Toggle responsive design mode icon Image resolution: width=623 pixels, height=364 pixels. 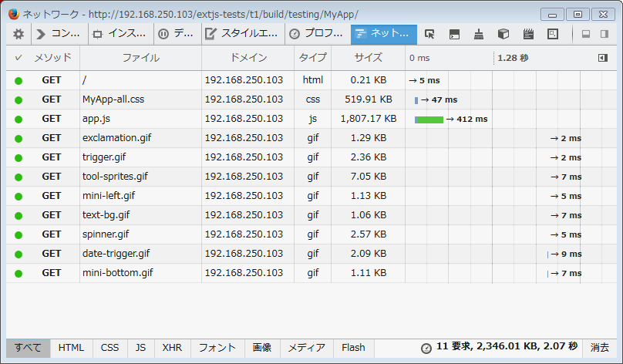(553, 34)
